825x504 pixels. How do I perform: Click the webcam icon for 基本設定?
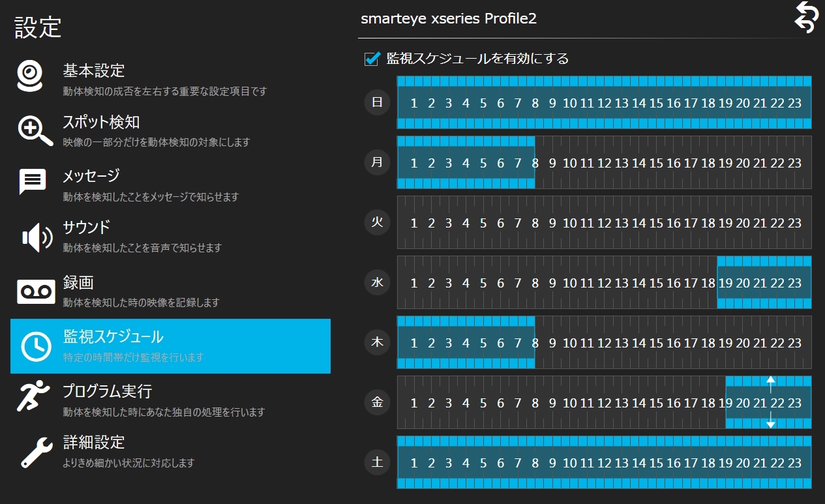click(31, 77)
